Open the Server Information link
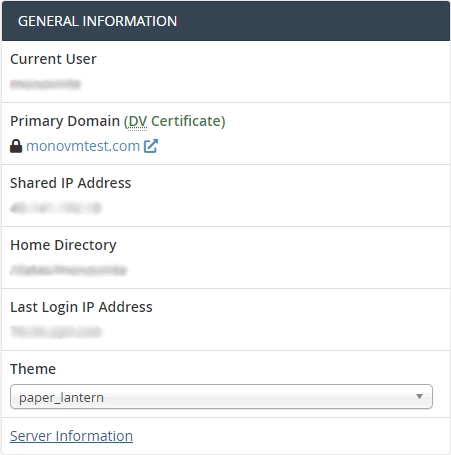 coord(71,436)
